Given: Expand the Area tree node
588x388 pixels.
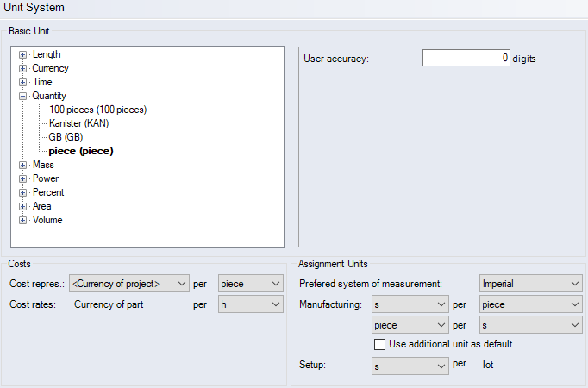Looking at the screenshot, I should (23, 206).
